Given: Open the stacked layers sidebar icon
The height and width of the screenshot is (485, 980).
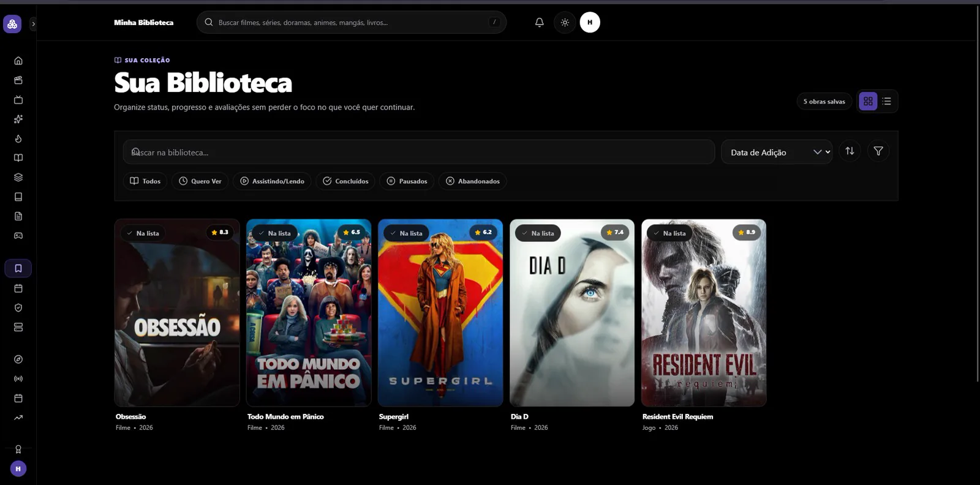Looking at the screenshot, I should click(x=18, y=178).
